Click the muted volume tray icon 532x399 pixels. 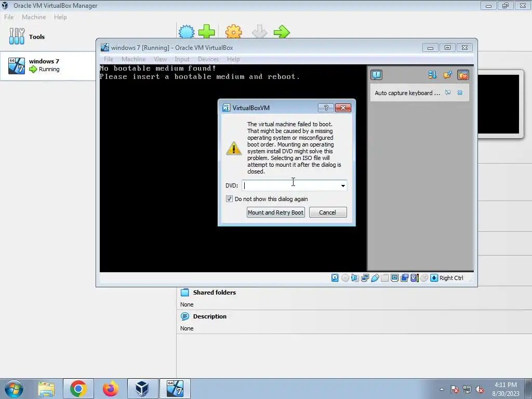point(480,390)
